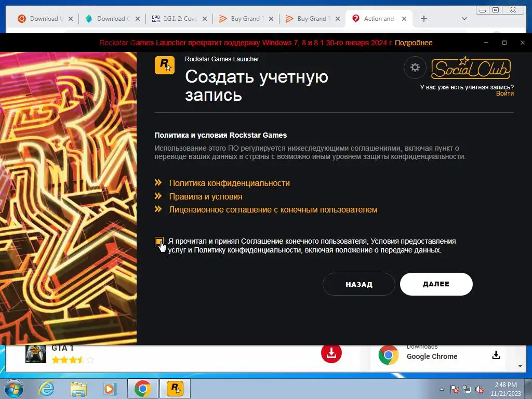This screenshot has height=399, width=532.
Task: Click the network tray icon
Action: [x=467, y=389]
